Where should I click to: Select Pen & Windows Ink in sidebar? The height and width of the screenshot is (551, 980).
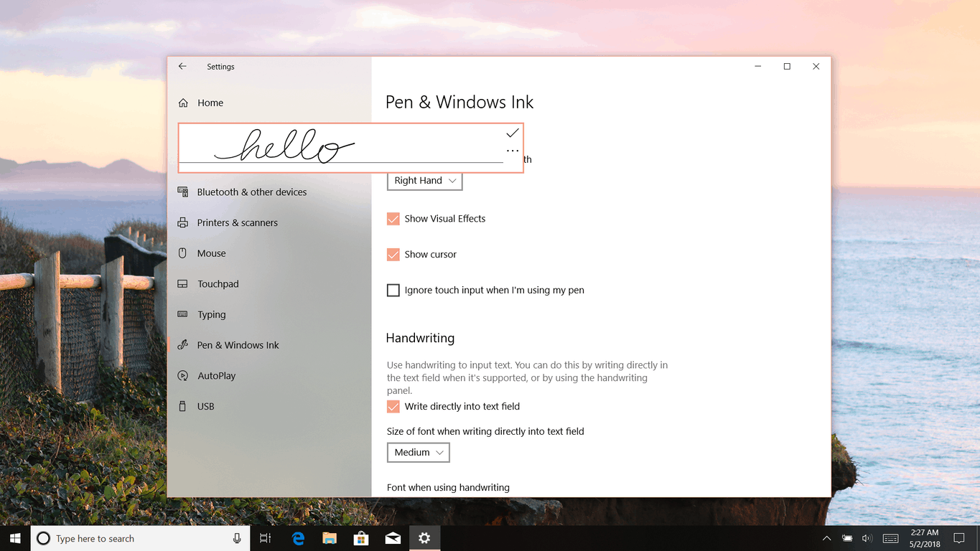click(x=269, y=345)
